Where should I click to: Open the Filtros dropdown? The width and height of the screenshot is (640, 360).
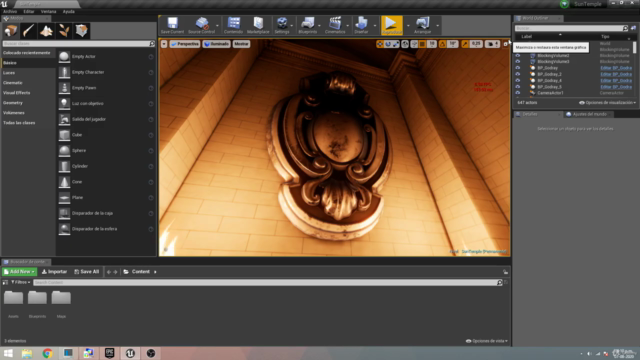tap(20, 282)
